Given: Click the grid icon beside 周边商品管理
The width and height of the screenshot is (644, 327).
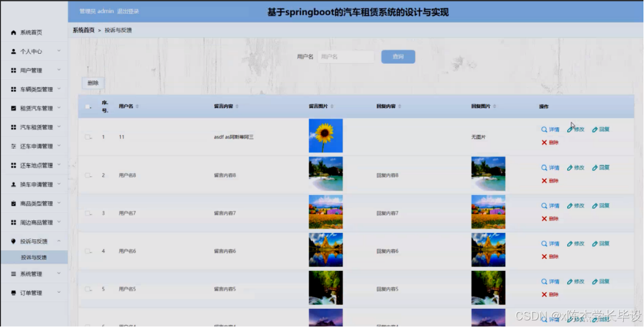Looking at the screenshot, I should click(x=14, y=222).
